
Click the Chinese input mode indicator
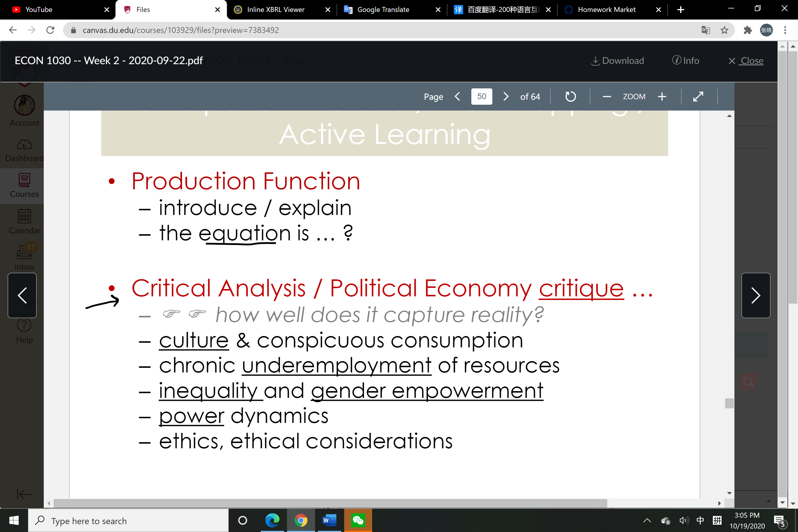pyautogui.click(x=700, y=520)
